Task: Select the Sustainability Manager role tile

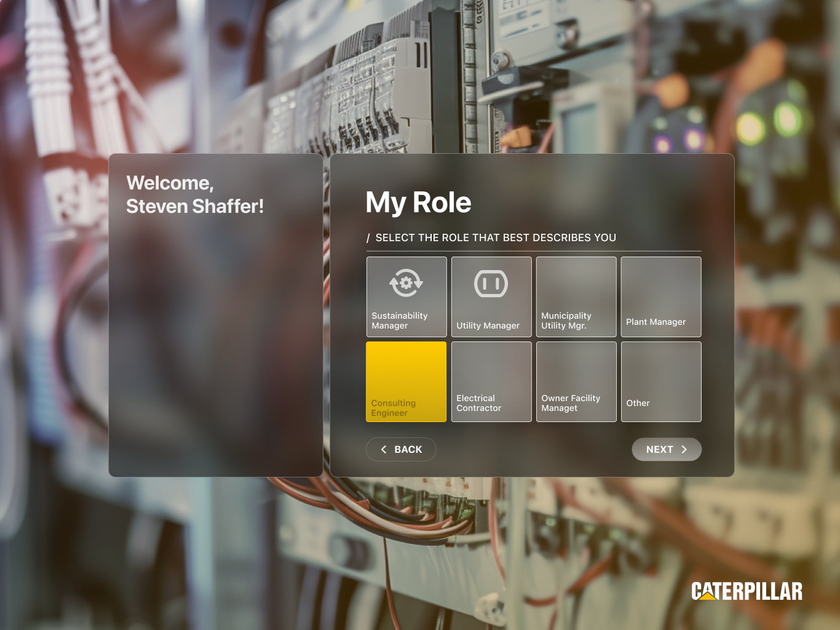Action: coord(406,297)
